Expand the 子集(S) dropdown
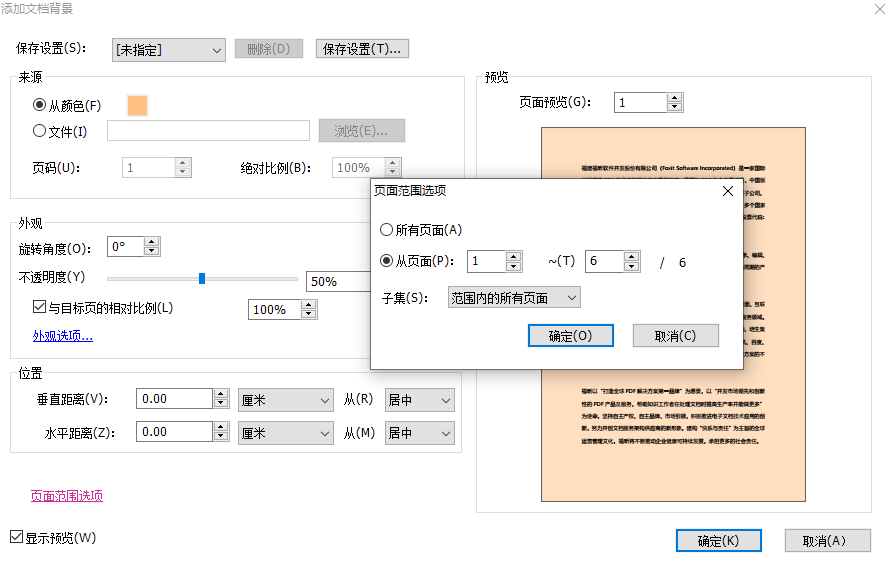Image resolution: width=891 pixels, height=575 pixels. click(514, 298)
